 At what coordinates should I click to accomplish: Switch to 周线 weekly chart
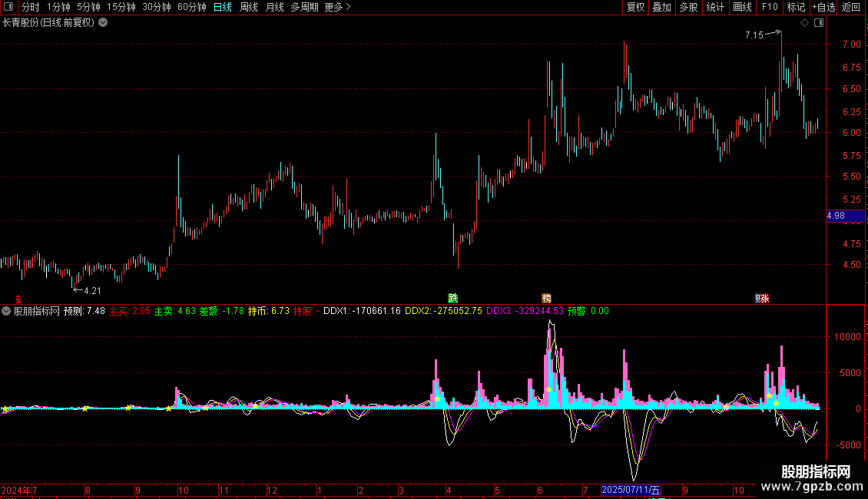[x=249, y=7]
